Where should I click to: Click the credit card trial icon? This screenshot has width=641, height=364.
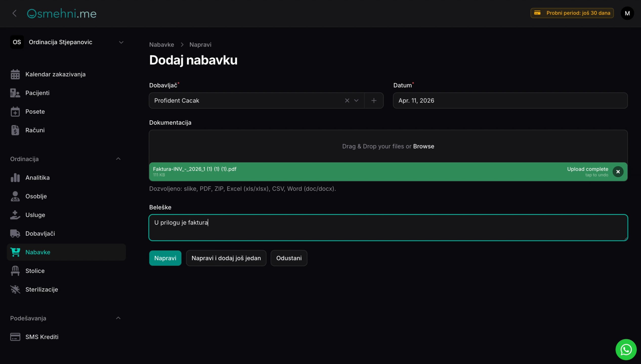537,13
